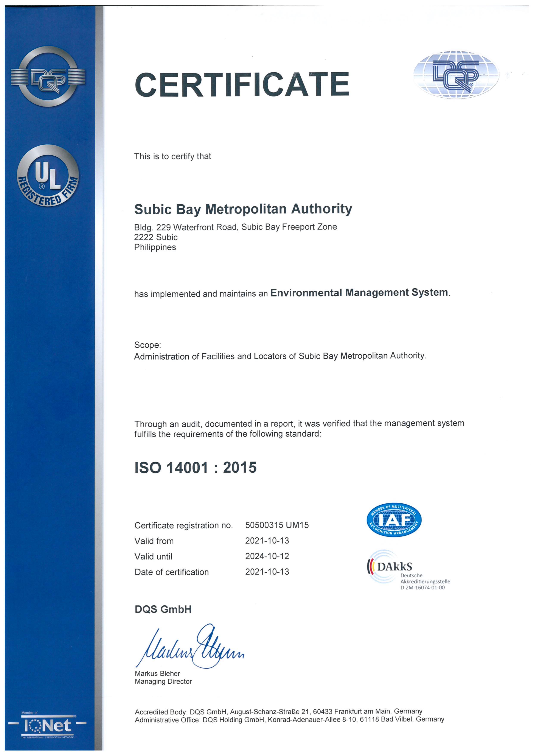Click the 'DQS GmbH' bold text
The image size is (534, 756).
click(163, 609)
